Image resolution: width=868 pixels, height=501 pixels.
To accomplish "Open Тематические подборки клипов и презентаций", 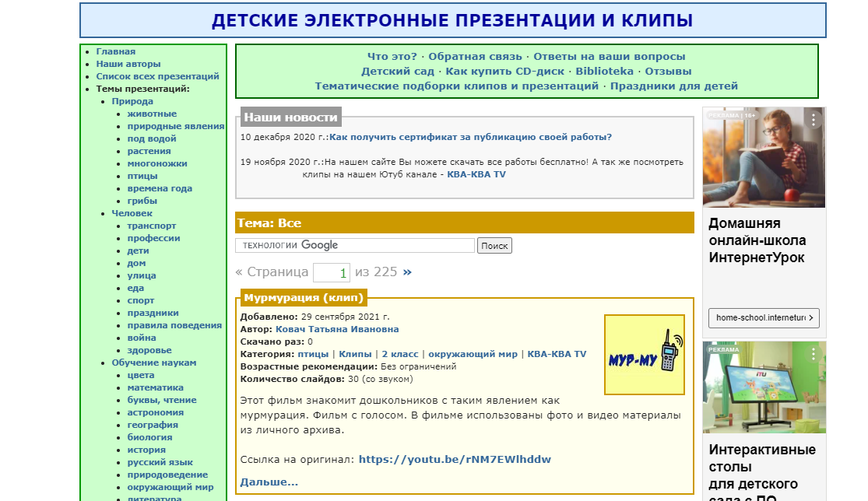I will 457,86.
